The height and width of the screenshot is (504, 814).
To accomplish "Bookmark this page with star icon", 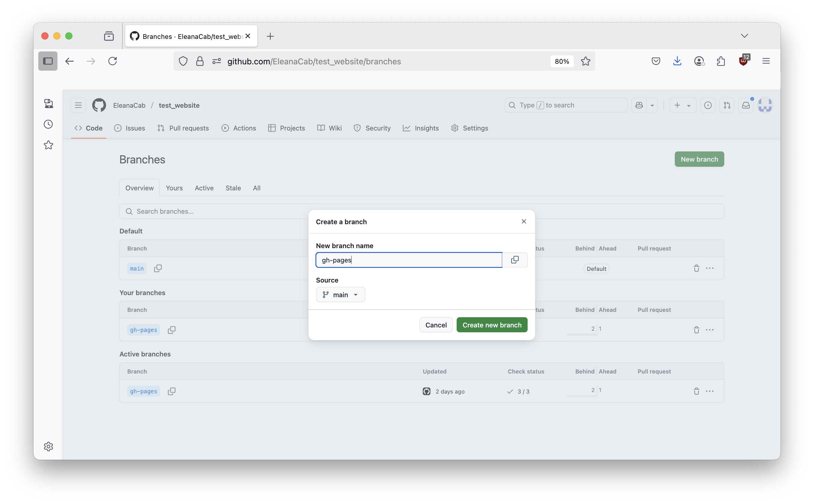I will [585, 61].
